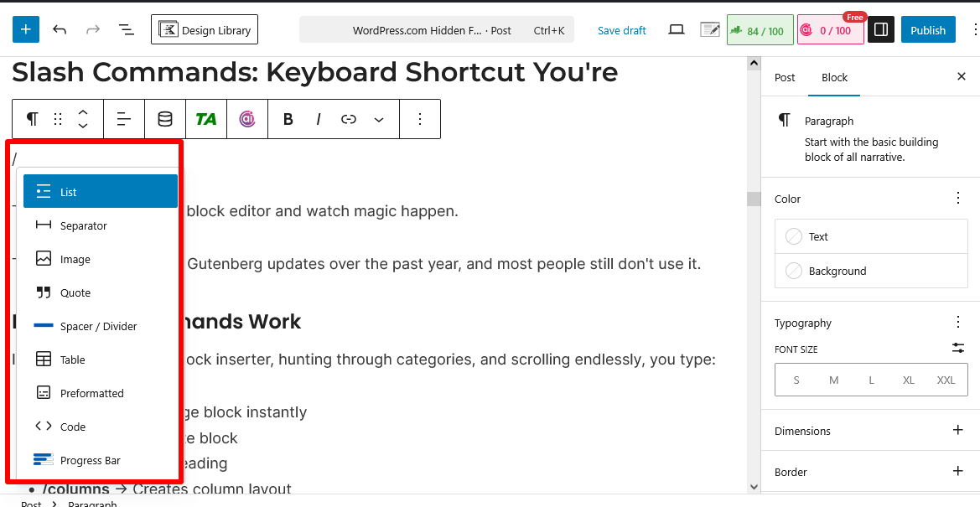The width and height of the screenshot is (980, 507).
Task: Toggle italic formatting in block toolbar
Action: tap(318, 118)
